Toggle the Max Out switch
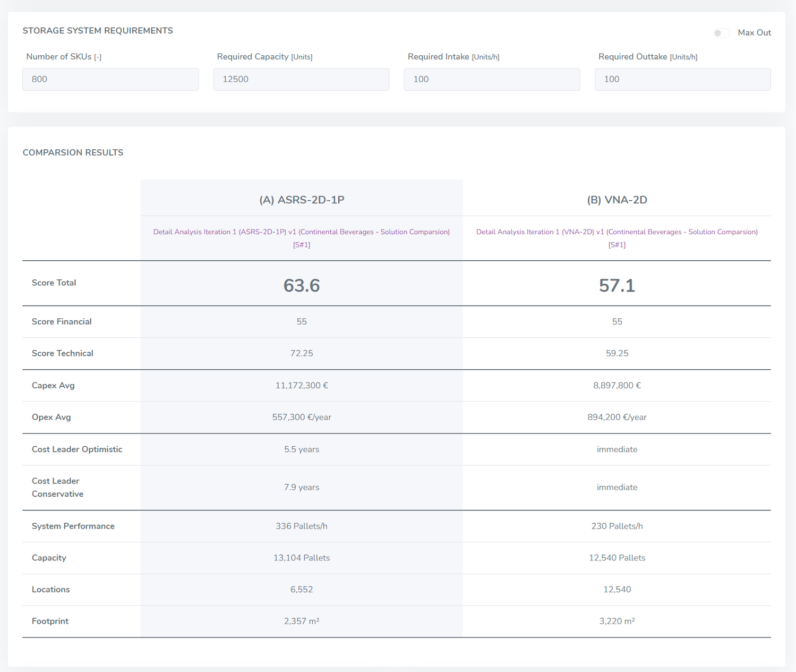 point(721,32)
